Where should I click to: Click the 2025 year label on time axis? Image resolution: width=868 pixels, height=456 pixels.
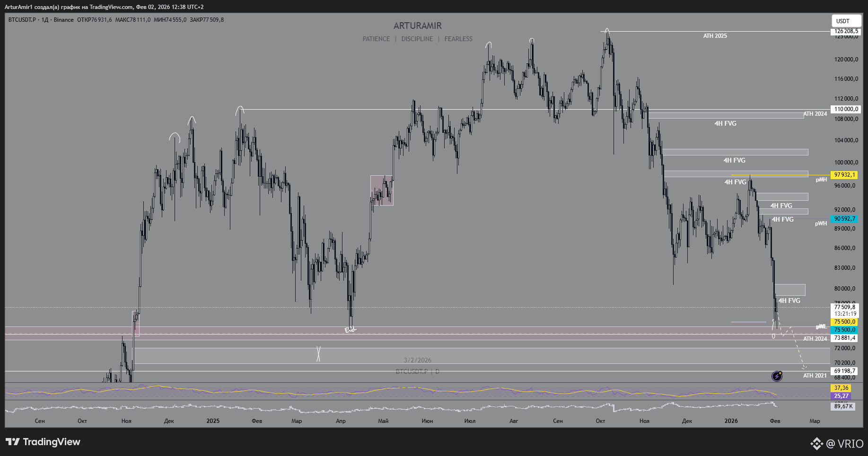point(213,421)
